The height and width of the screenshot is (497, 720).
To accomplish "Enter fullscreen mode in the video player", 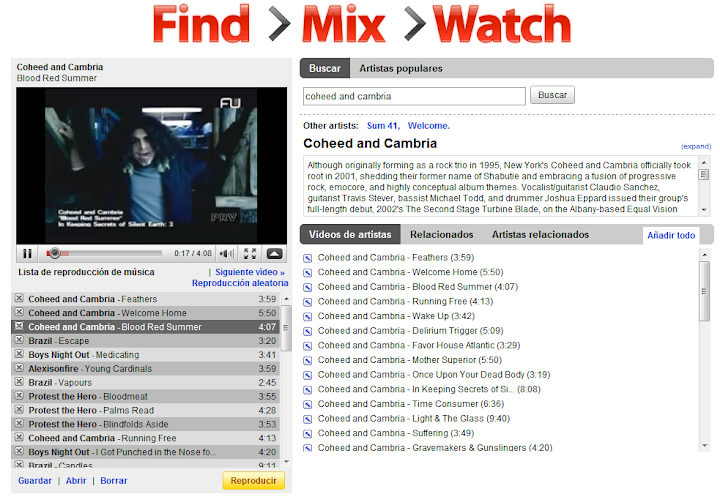I will pyautogui.click(x=250, y=254).
